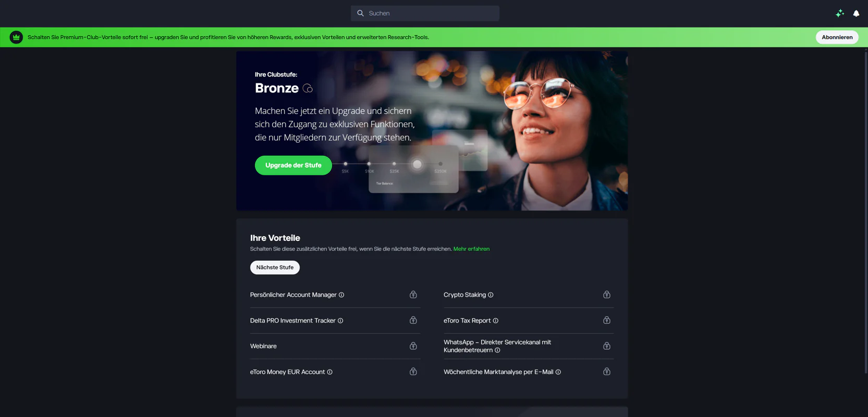
Task: Open the AI sparkle assistant icon
Action: pos(839,14)
